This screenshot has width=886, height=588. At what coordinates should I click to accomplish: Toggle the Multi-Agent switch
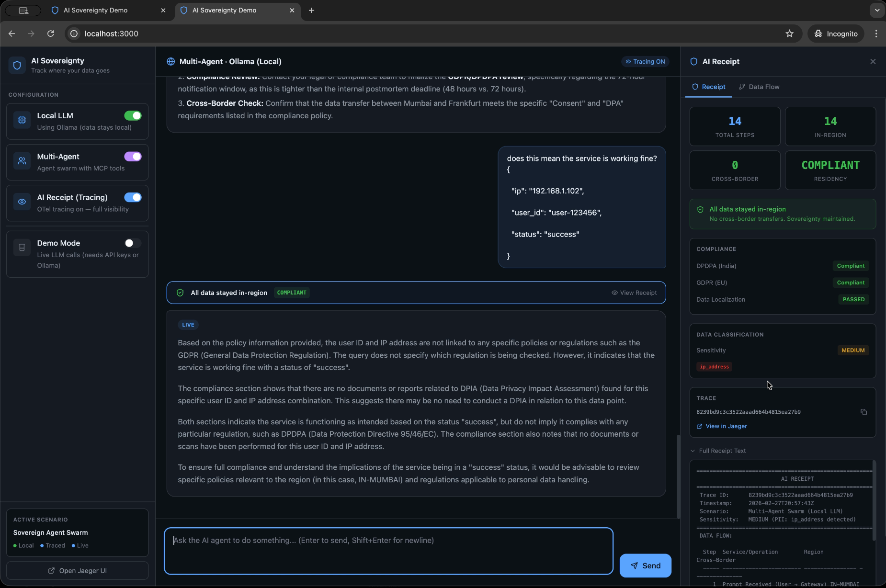coord(133,156)
